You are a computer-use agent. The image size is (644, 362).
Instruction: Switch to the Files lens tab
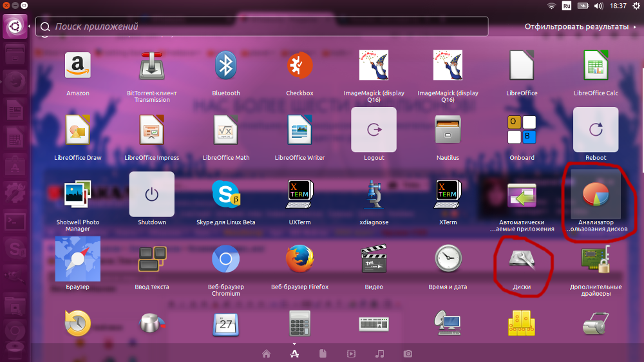coord(323,354)
